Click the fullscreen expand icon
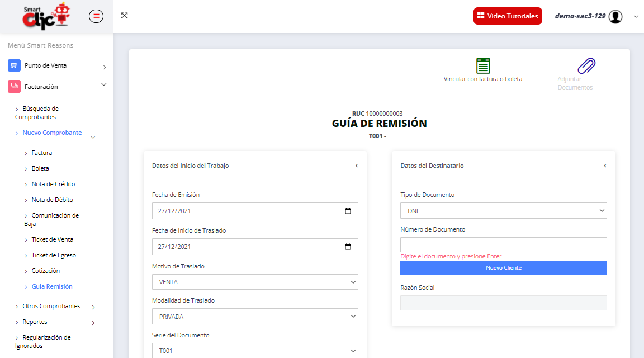Image resolution: width=644 pixels, height=358 pixels. click(x=124, y=16)
